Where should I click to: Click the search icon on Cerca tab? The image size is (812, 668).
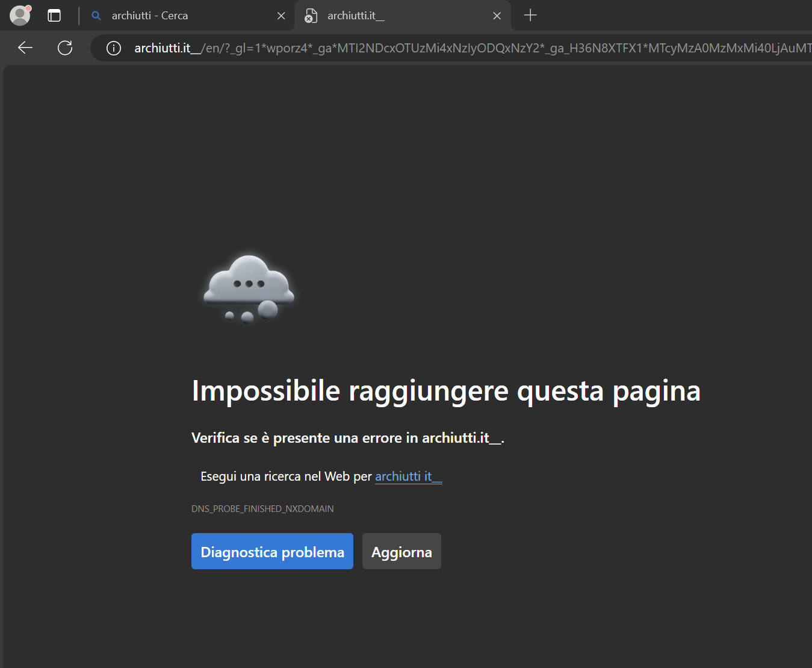pyautogui.click(x=96, y=16)
